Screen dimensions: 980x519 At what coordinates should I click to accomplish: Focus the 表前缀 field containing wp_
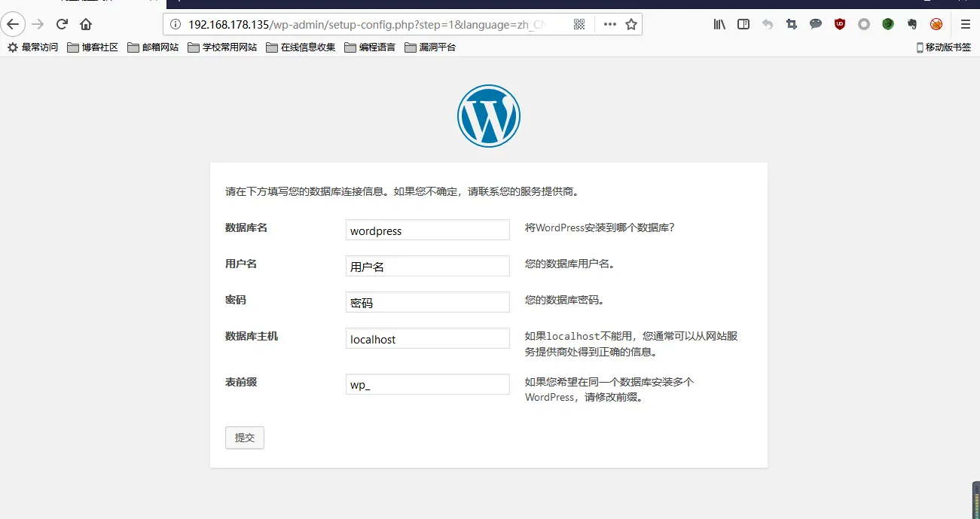click(x=428, y=384)
